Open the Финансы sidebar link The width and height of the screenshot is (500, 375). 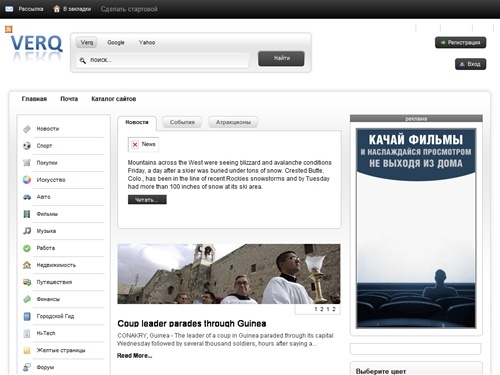tap(48, 299)
